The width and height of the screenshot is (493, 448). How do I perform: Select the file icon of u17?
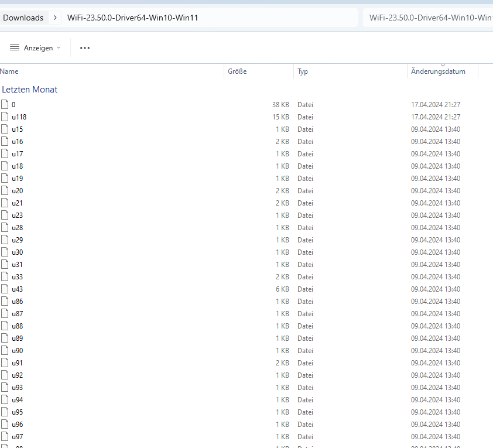point(5,153)
